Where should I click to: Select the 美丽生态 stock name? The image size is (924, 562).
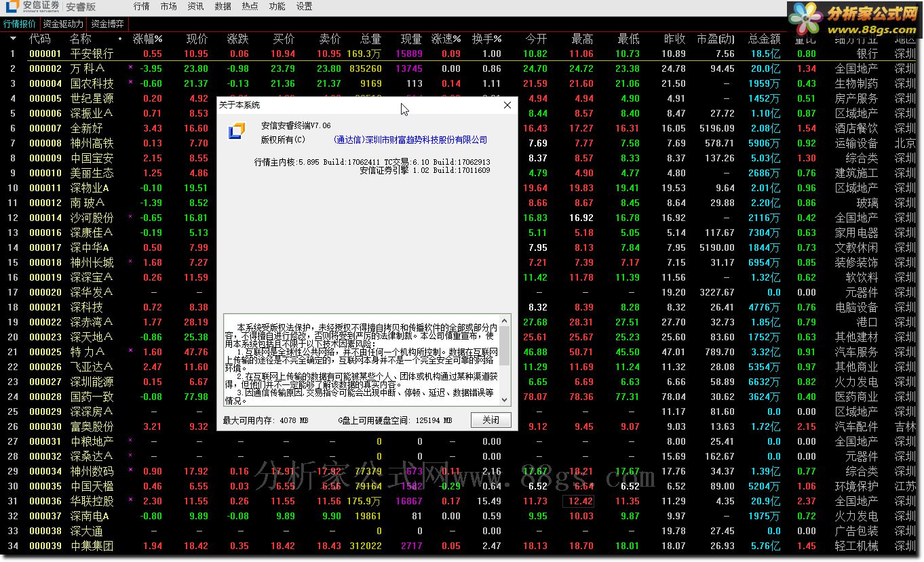coord(92,173)
